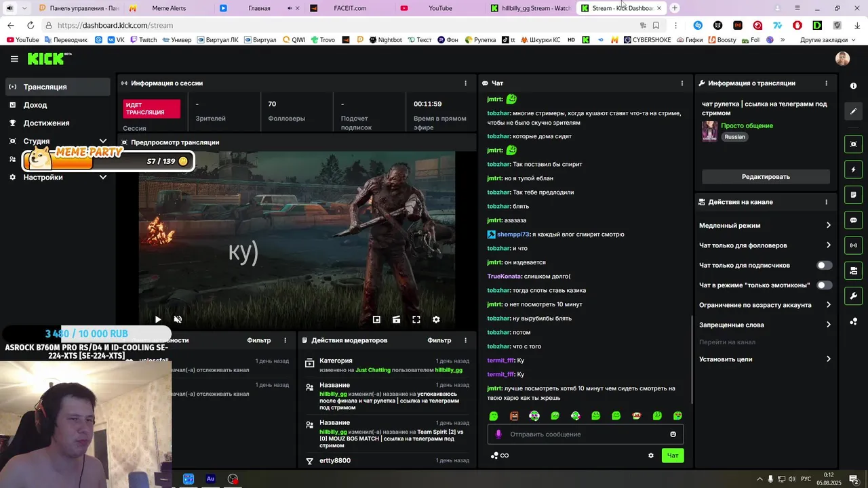Image resolution: width=868 pixels, height=488 pixels.
Task: Click the three-dots icon at right sidebar bottom
Action: click(853, 321)
